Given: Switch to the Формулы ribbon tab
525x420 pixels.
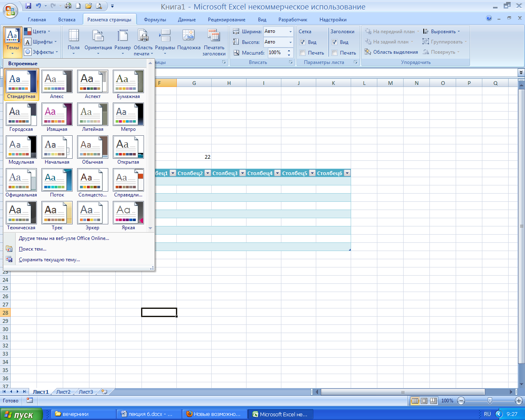Looking at the screenshot, I should tap(155, 20).
